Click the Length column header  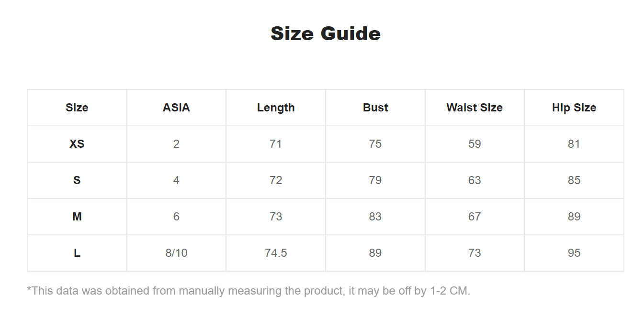(x=276, y=108)
